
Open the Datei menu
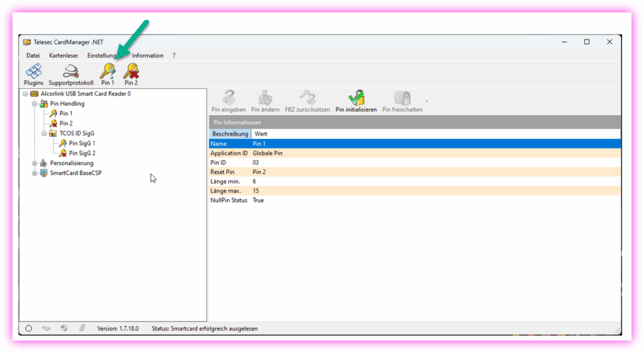[33, 55]
